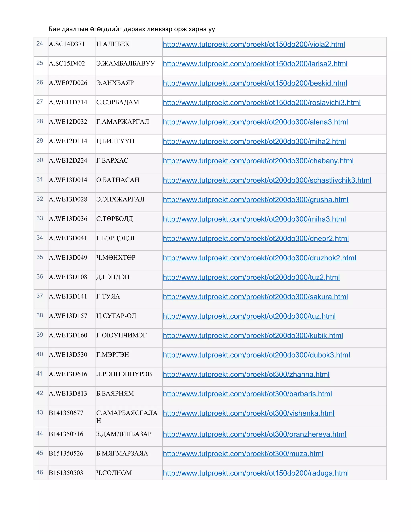This screenshot has width=411, height=532.
Task: Open the vishenka.html link
Action: pos(248,413)
